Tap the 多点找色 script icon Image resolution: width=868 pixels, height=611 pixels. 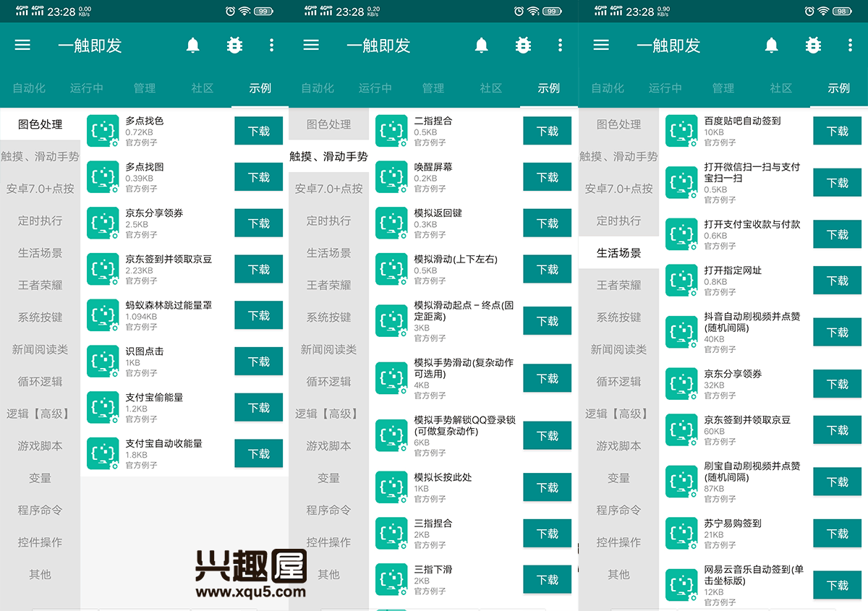[x=103, y=131]
